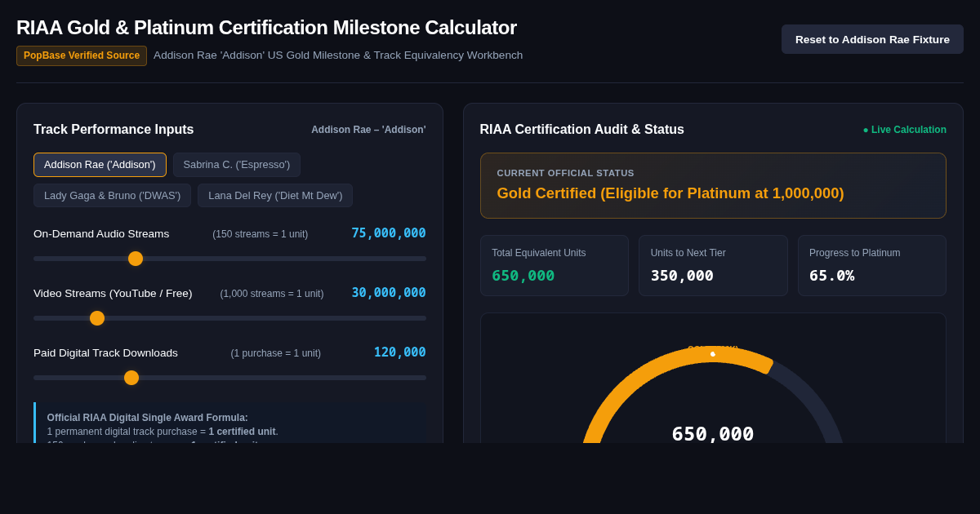This screenshot has width=980, height=514.
Task: Click '(150 streams = 1 unit)' note
Action: 261,234
